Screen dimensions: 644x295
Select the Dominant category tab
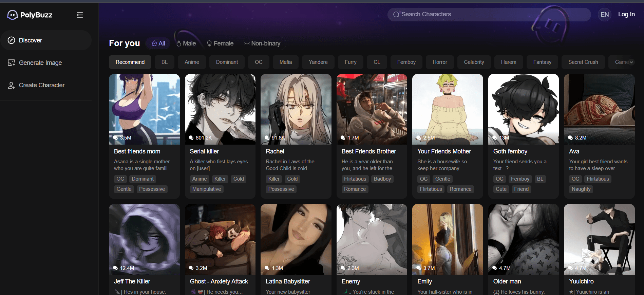click(x=227, y=62)
